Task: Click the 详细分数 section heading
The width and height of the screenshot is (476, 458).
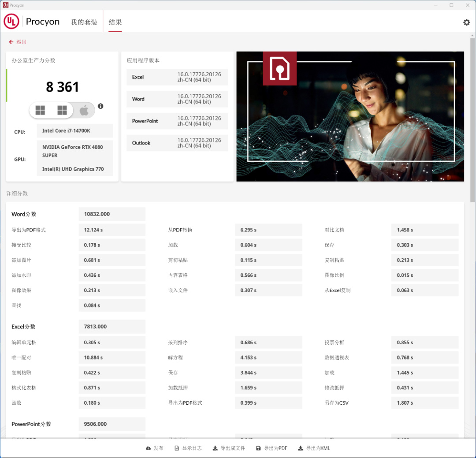Action: coord(17,194)
